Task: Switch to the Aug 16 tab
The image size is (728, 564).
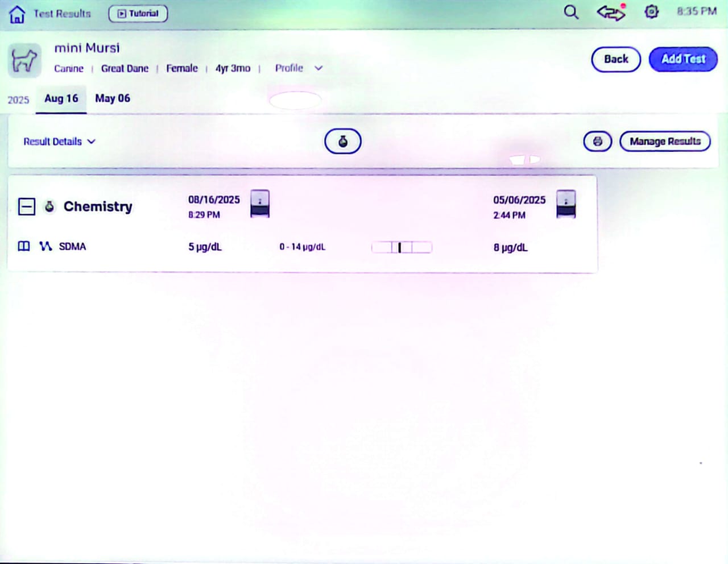Action: (x=61, y=99)
